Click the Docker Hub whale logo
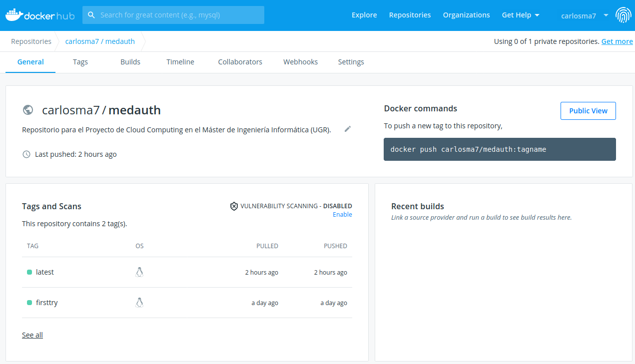635x364 pixels. (x=40, y=15)
